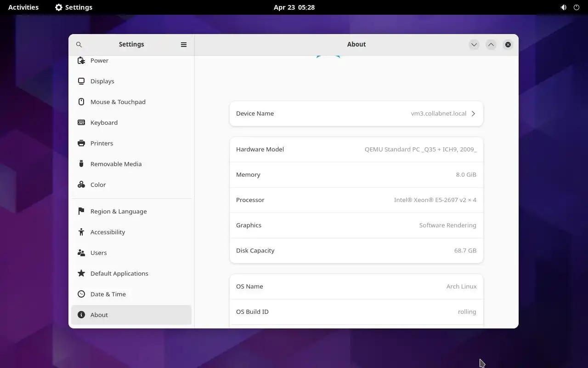Select Default Applications label

coord(119,273)
